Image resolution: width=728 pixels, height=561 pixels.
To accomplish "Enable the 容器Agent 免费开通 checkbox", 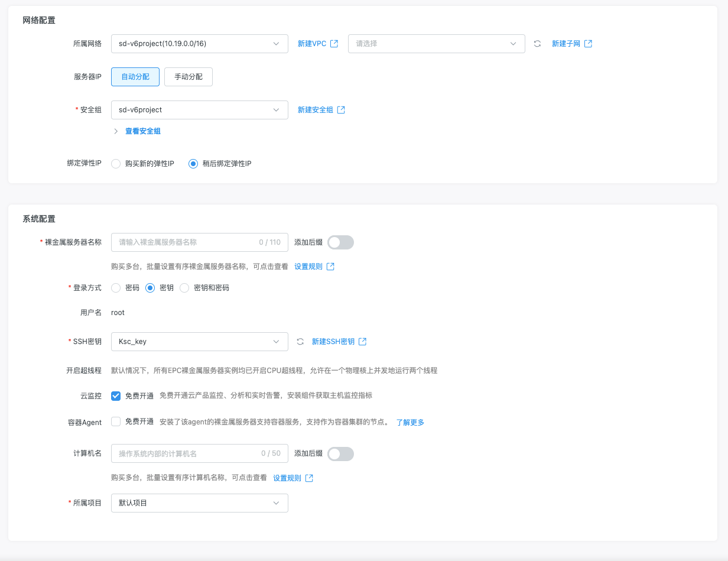I will [x=116, y=422].
